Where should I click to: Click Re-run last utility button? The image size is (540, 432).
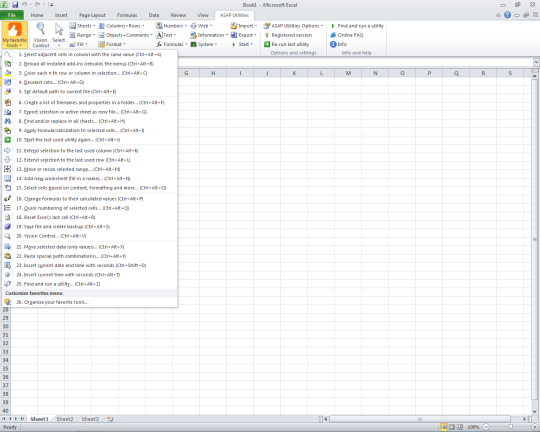pos(287,44)
